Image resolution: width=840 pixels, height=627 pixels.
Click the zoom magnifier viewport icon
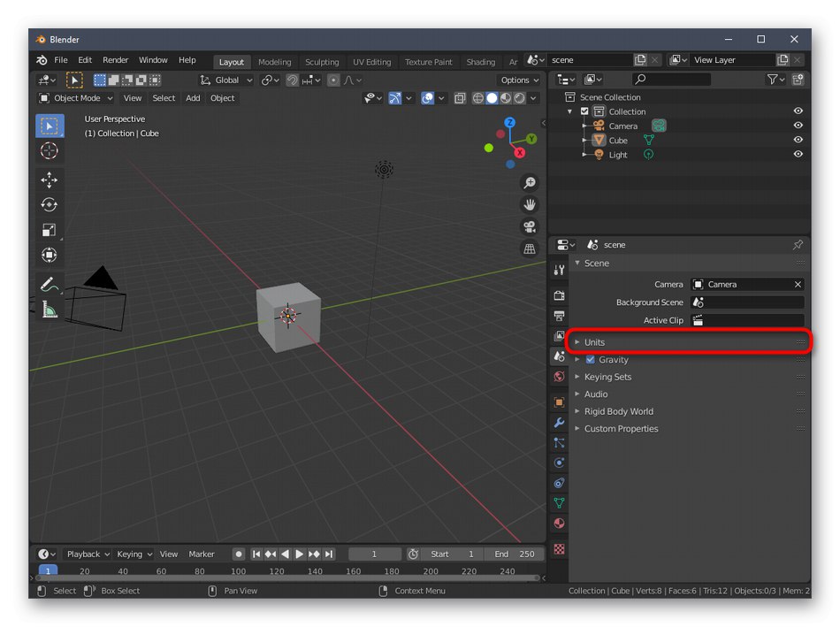[x=530, y=183]
